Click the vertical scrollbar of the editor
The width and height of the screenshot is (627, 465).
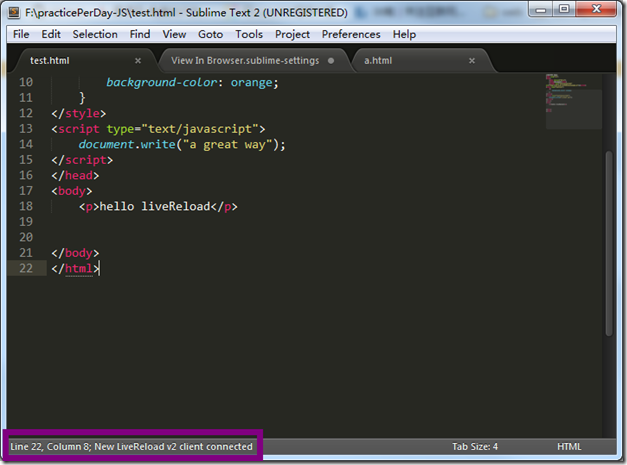611,250
